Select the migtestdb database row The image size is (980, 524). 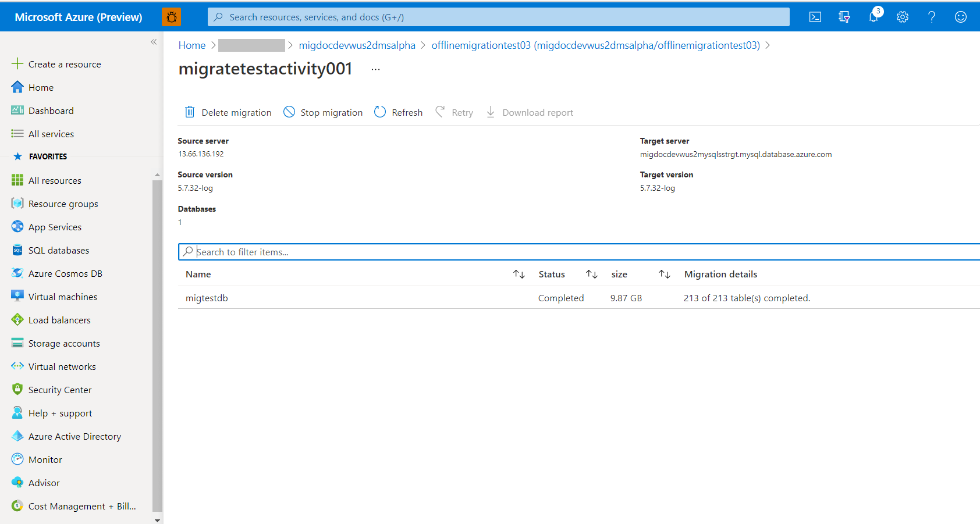coord(579,298)
